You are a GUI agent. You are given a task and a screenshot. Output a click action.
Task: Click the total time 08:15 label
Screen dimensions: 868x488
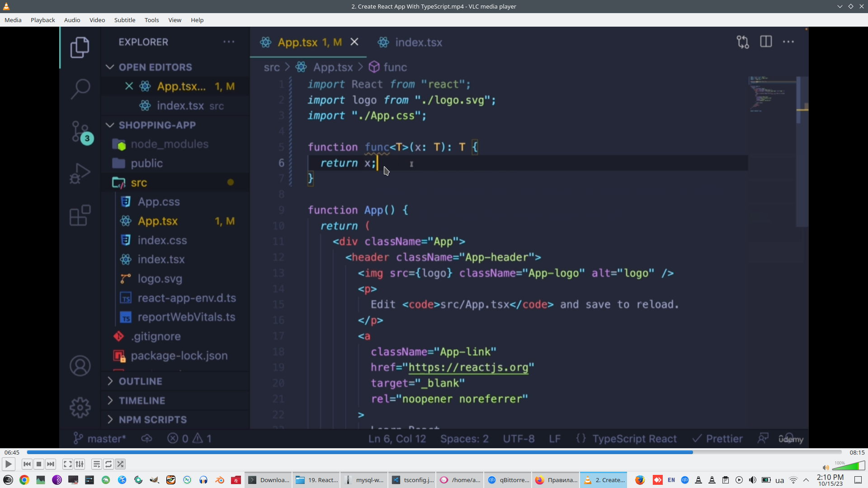point(857,452)
